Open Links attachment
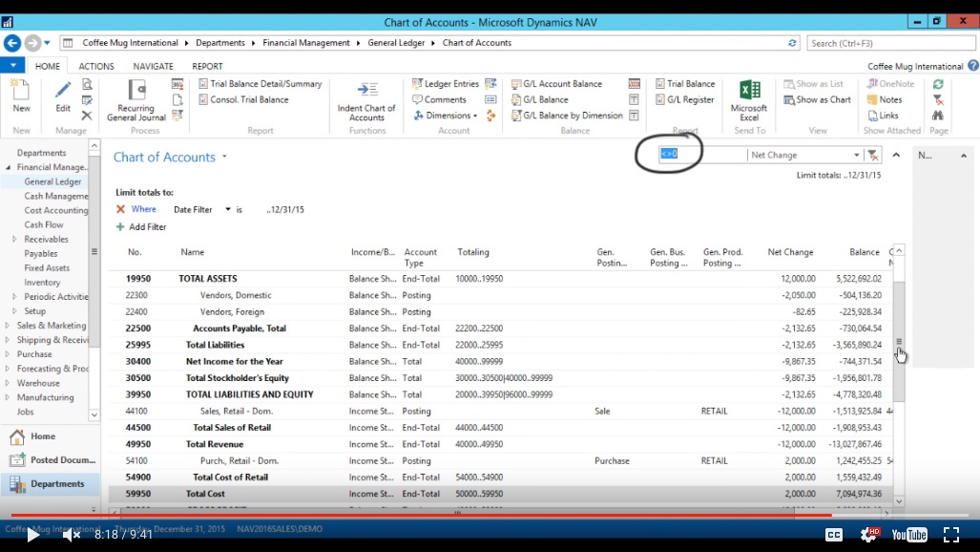Image resolution: width=980 pixels, height=552 pixels. click(883, 116)
